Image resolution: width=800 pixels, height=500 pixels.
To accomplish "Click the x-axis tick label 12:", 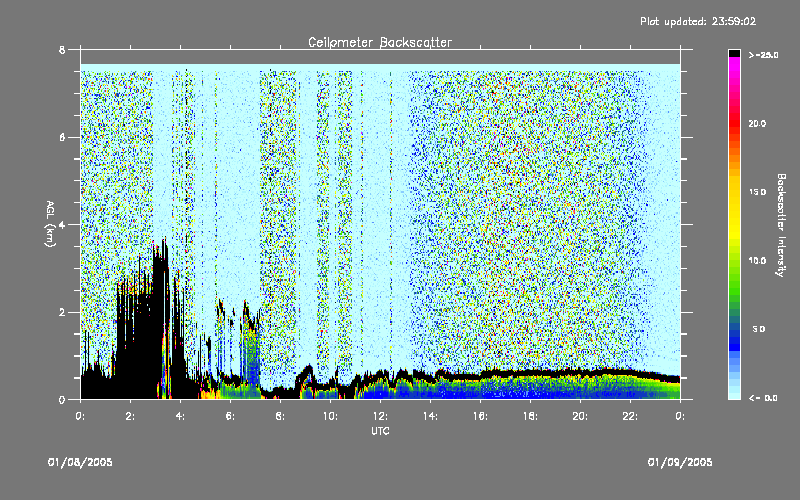I will (x=380, y=416).
